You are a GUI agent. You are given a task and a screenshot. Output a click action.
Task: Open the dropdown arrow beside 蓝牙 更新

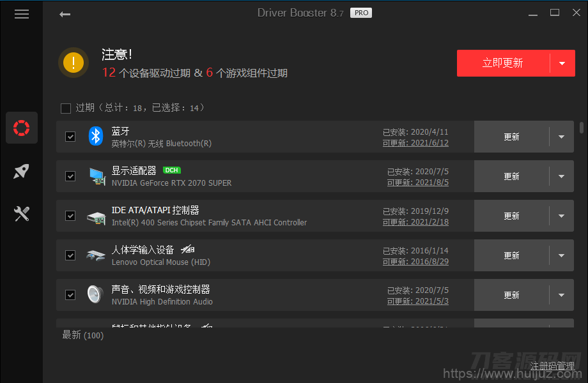(561, 137)
